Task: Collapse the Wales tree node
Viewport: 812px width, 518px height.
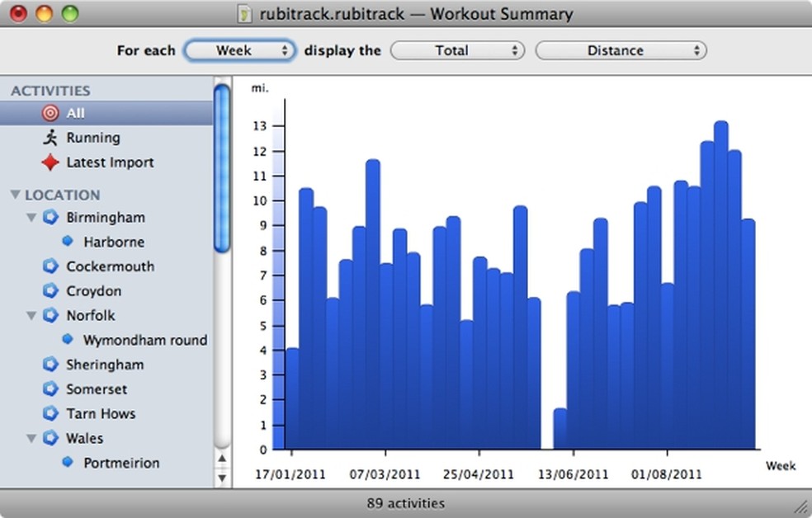Action: click(x=31, y=438)
